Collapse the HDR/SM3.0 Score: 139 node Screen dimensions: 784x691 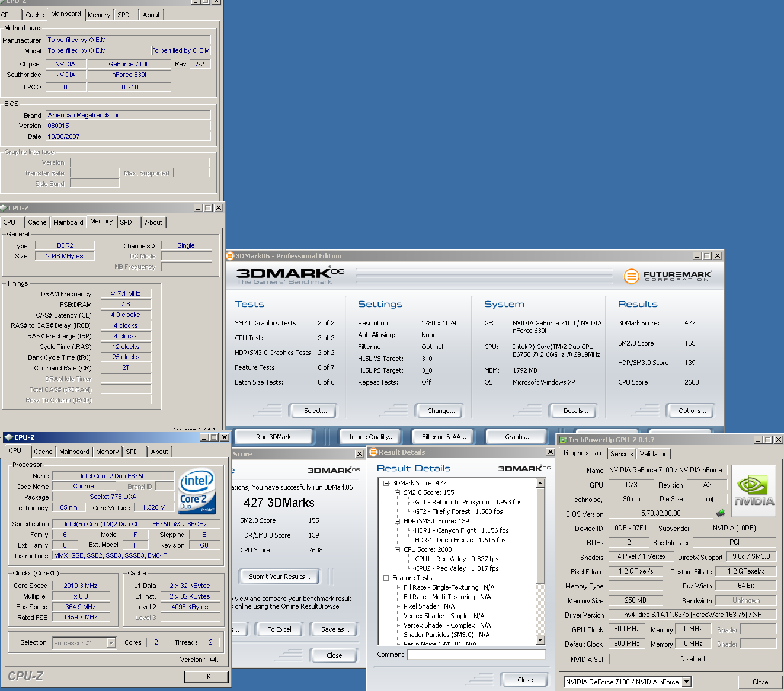398,521
